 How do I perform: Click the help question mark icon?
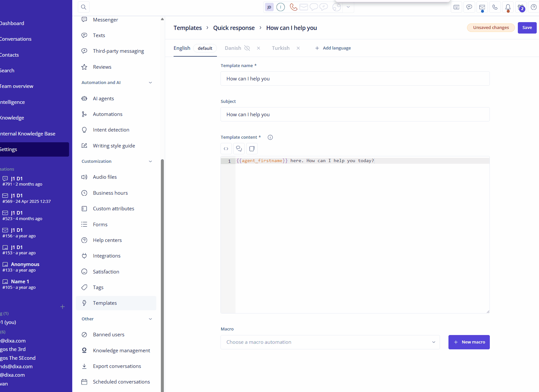point(533,7)
